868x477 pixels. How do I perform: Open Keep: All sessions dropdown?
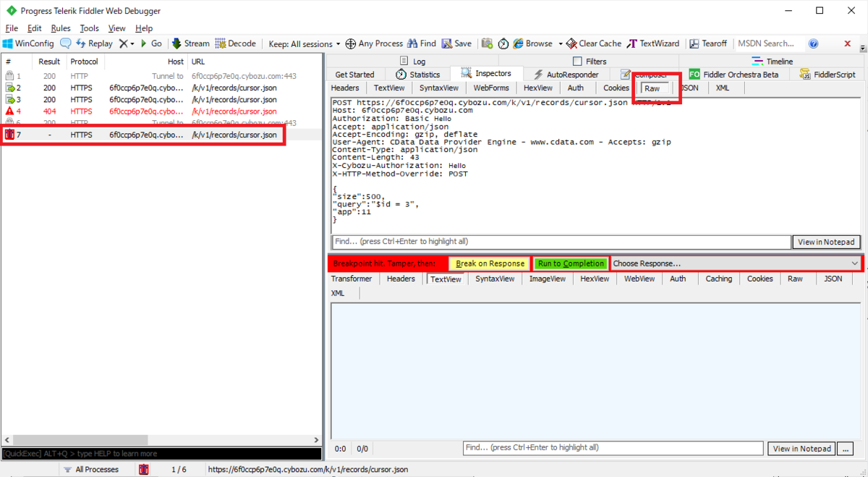305,43
